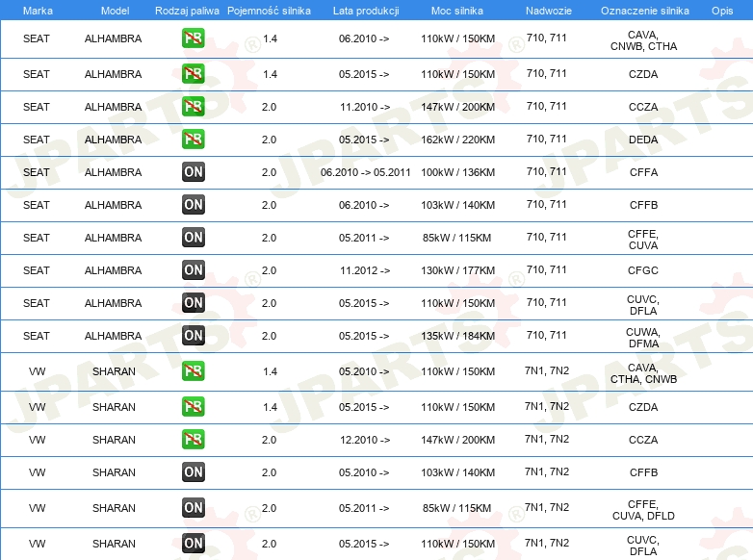Viewport: 753px width, 560px height.
Task: Click the Rodzaj paliwa column header
Action: click(x=188, y=11)
